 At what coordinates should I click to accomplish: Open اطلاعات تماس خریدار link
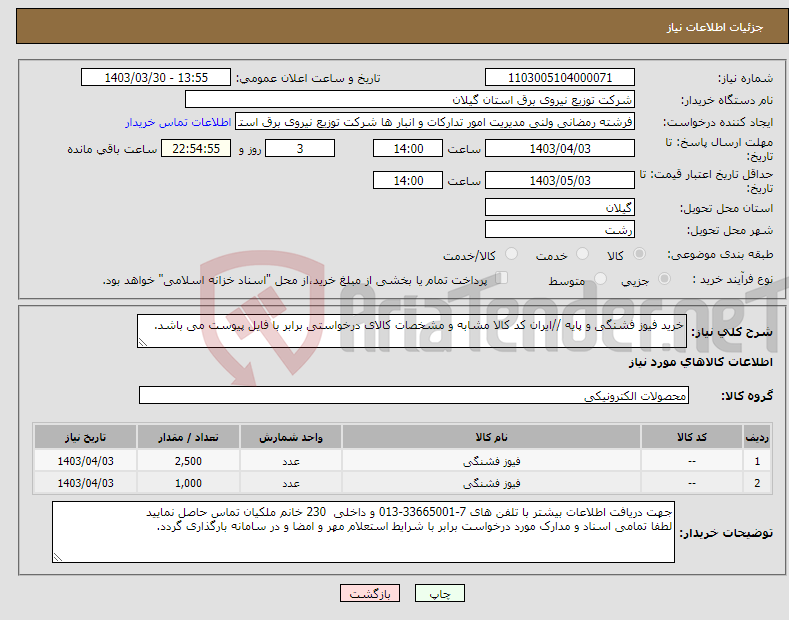[x=178, y=122]
